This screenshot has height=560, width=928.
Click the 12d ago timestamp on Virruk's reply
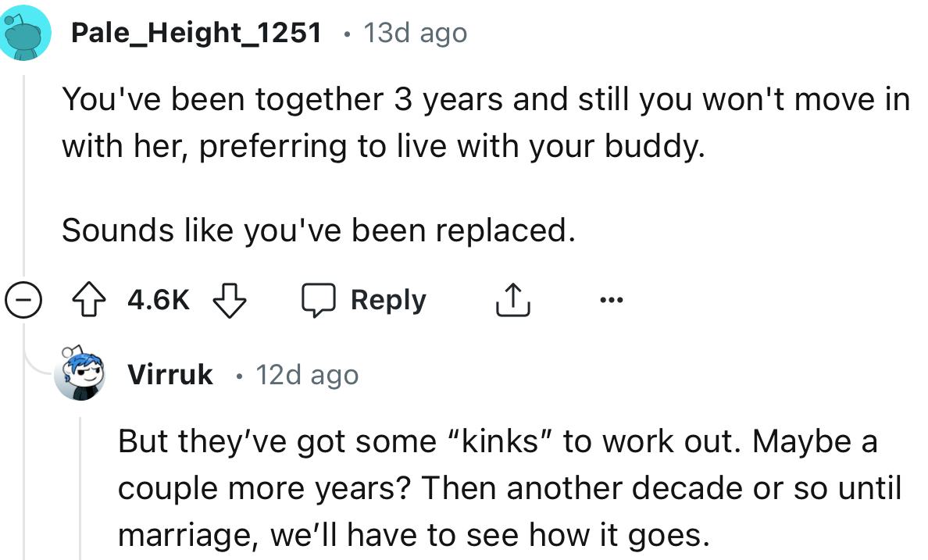click(307, 374)
